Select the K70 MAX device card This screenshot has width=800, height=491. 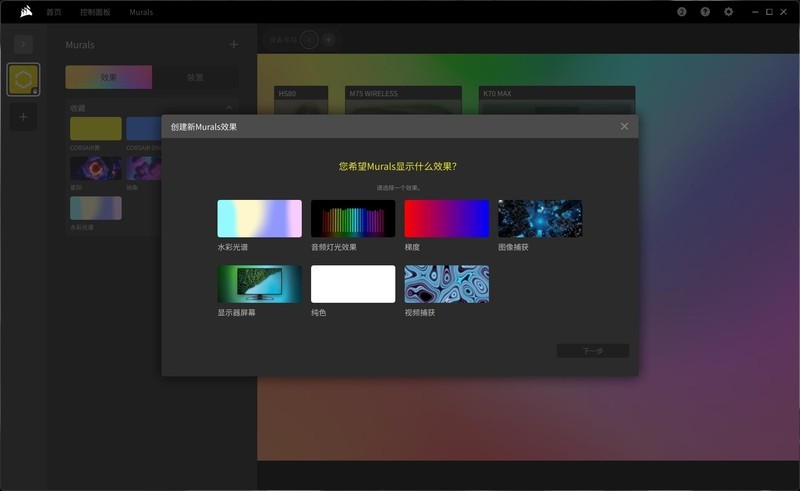coord(557,101)
